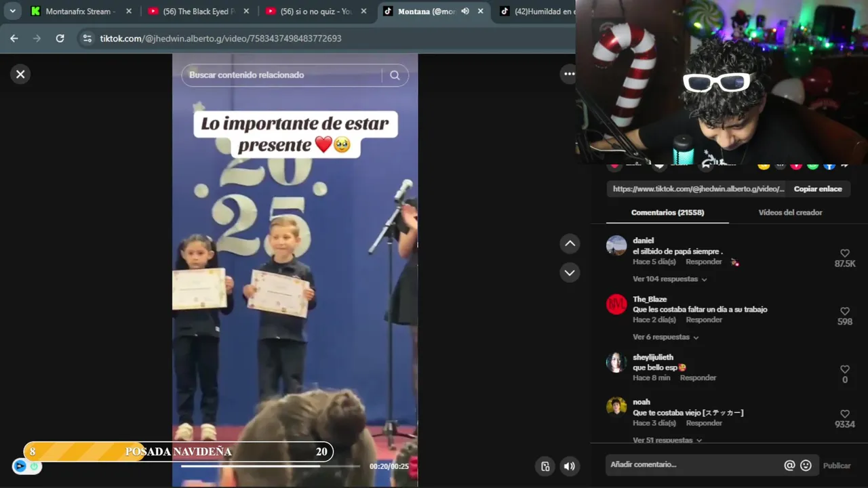Viewport: 868px width, 488px height.
Task: Mute the video with speaker icon
Action: tap(569, 466)
